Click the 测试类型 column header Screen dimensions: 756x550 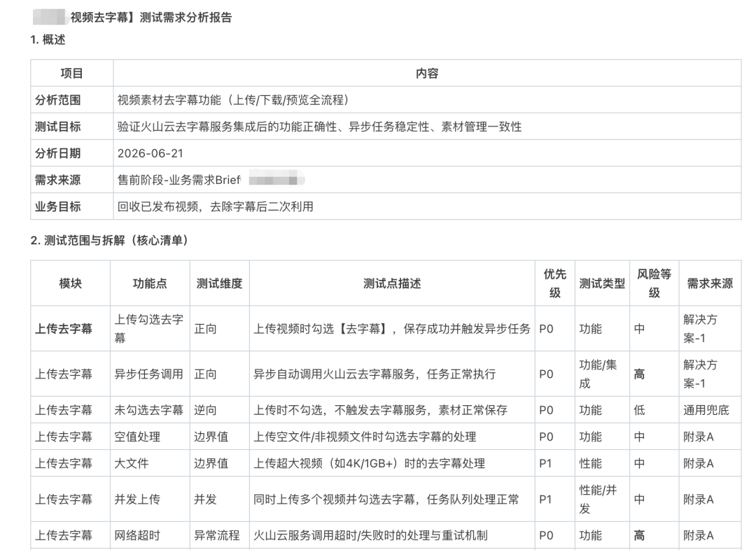coord(602,283)
